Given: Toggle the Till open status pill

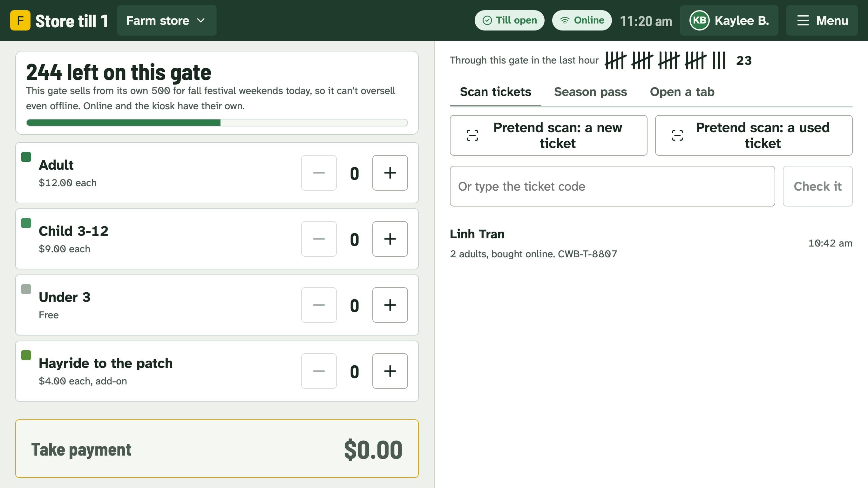Looking at the screenshot, I should pyautogui.click(x=510, y=20).
